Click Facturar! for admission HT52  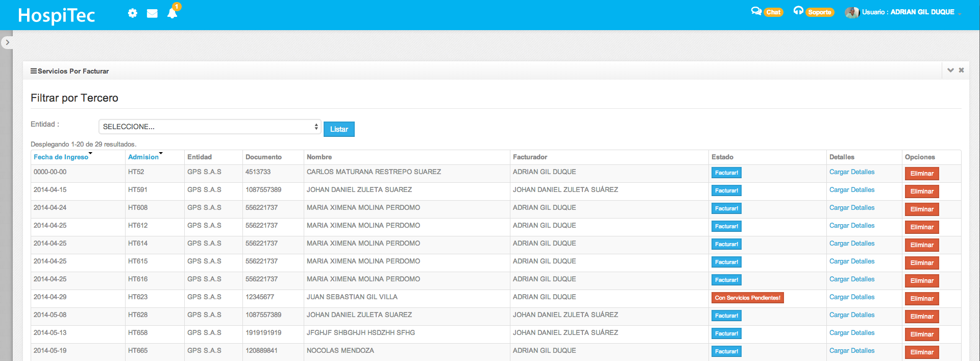coord(726,173)
